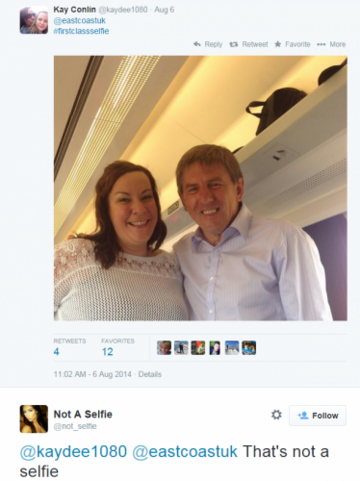
Task: Click the Favorite star icon
Action: 278,44
